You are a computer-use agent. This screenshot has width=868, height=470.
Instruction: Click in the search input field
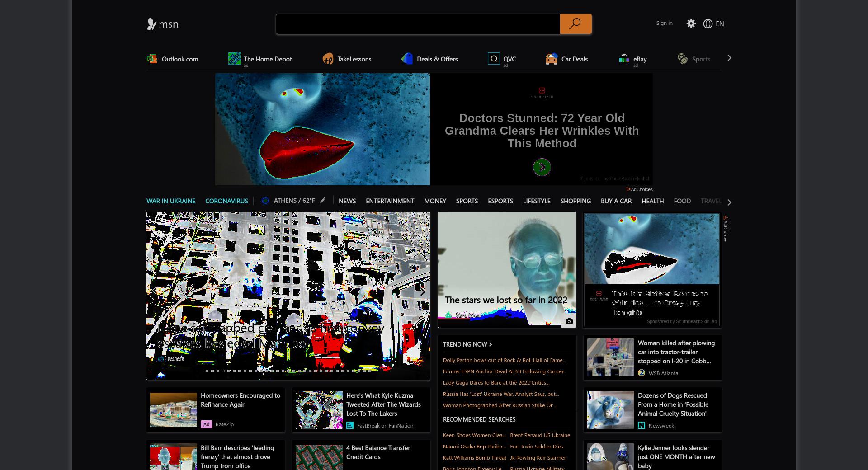click(418, 24)
